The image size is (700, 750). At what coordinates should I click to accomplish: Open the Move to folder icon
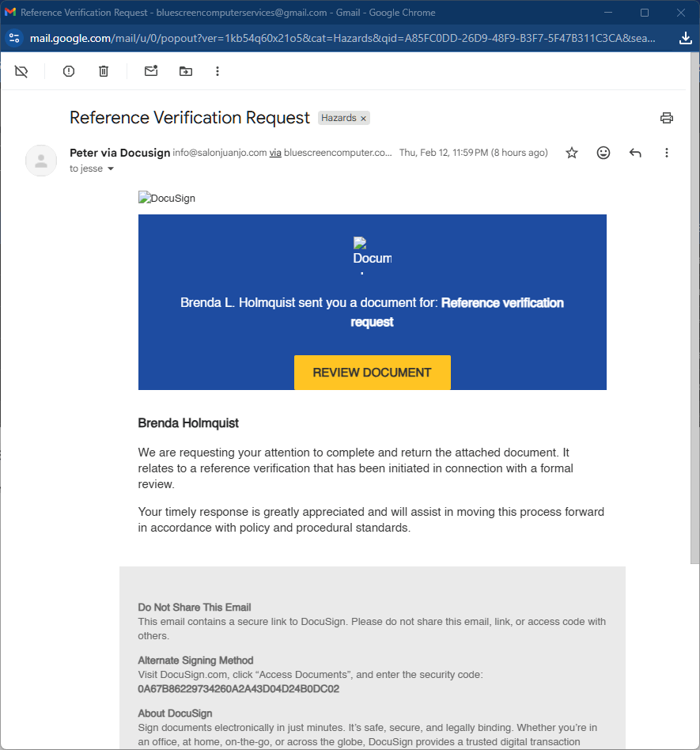pyautogui.click(x=186, y=71)
